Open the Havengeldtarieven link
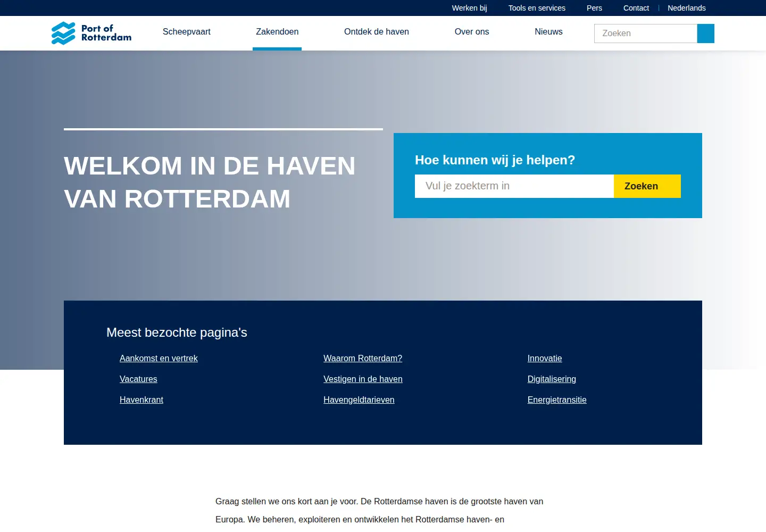This screenshot has height=532, width=766. point(359,400)
